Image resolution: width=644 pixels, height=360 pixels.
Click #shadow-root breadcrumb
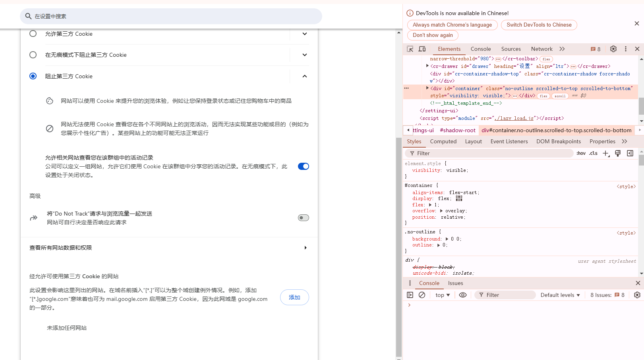458,130
